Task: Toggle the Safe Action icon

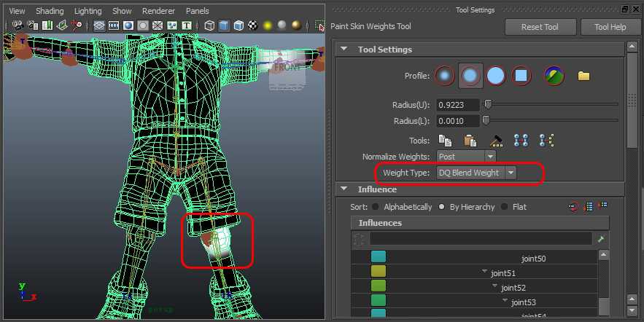Action: tap(172, 25)
